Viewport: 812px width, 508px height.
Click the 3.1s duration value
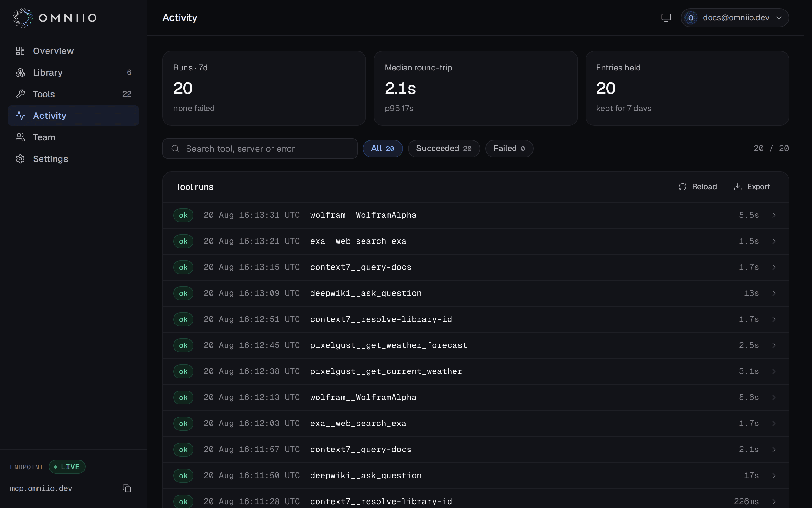(749, 371)
